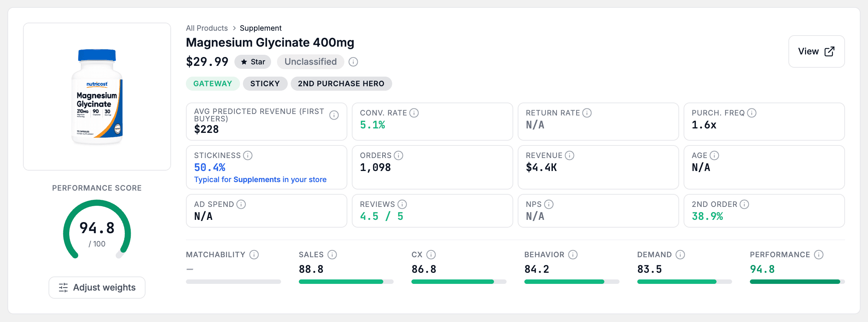
Task: Click the Demand score info icon
Action: coord(680,255)
